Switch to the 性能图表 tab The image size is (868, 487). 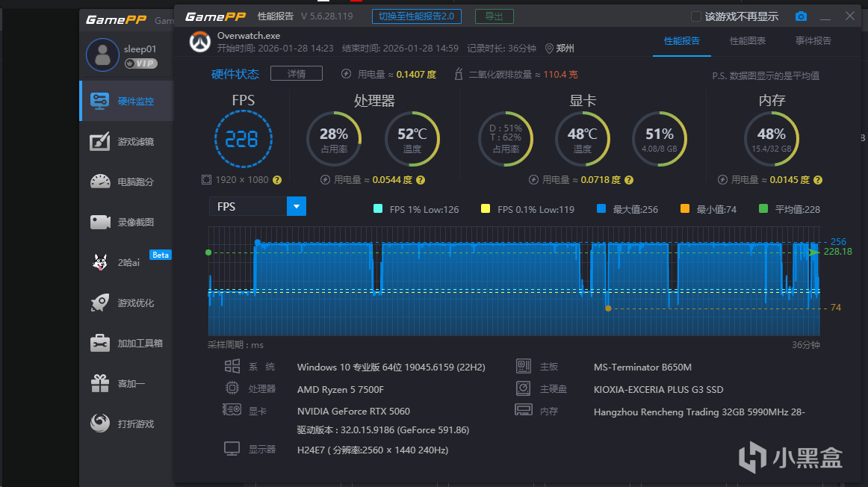[748, 41]
